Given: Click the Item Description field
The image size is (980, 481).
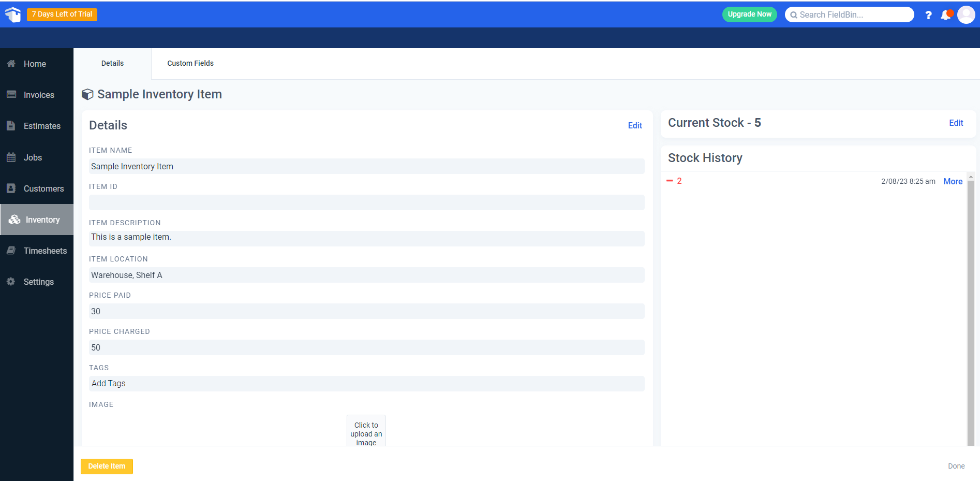Looking at the screenshot, I should coord(367,238).
